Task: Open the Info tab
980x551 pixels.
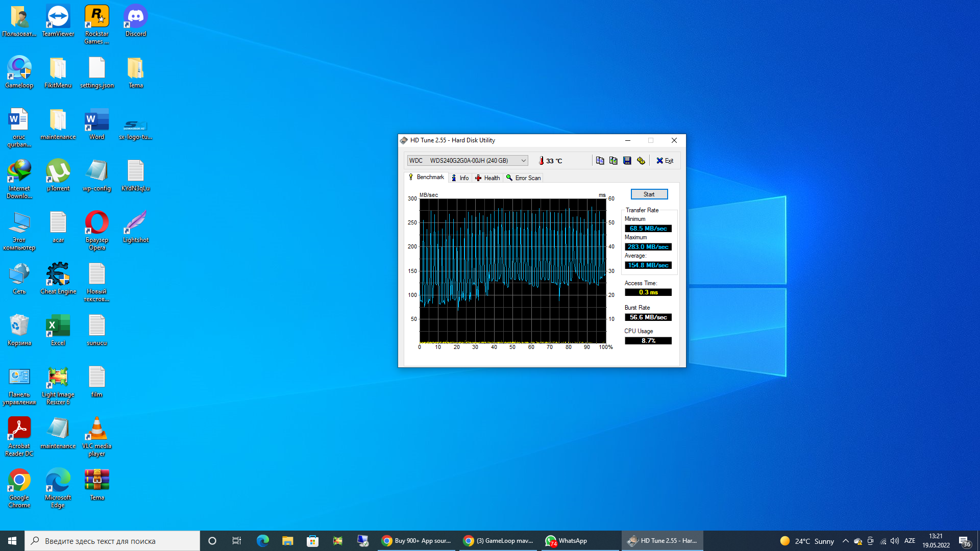Action: coord(460,178)
